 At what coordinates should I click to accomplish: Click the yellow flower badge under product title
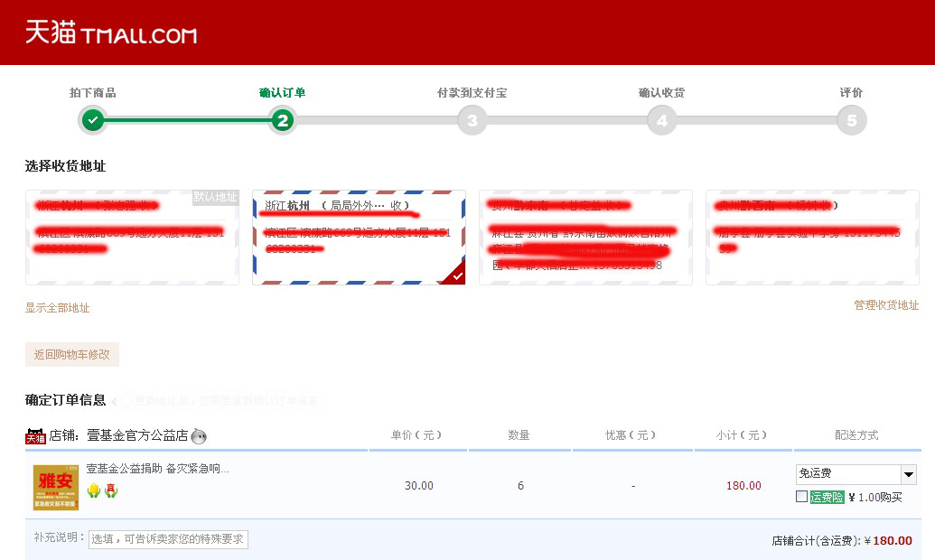tap(93, 490)
